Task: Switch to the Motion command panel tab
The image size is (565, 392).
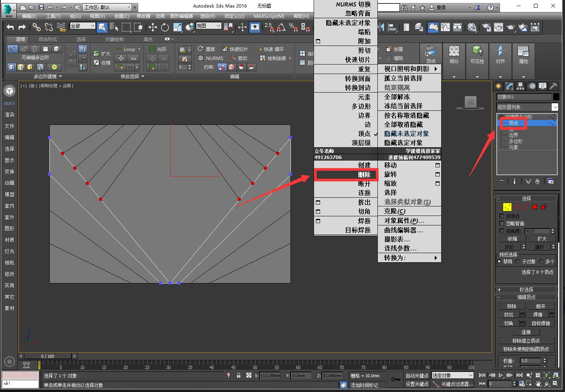Action: point(532,86)
